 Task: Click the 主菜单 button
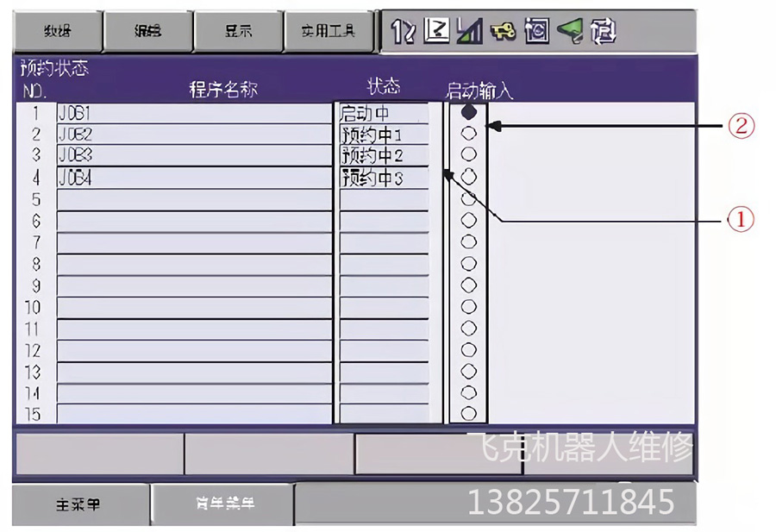79,504
